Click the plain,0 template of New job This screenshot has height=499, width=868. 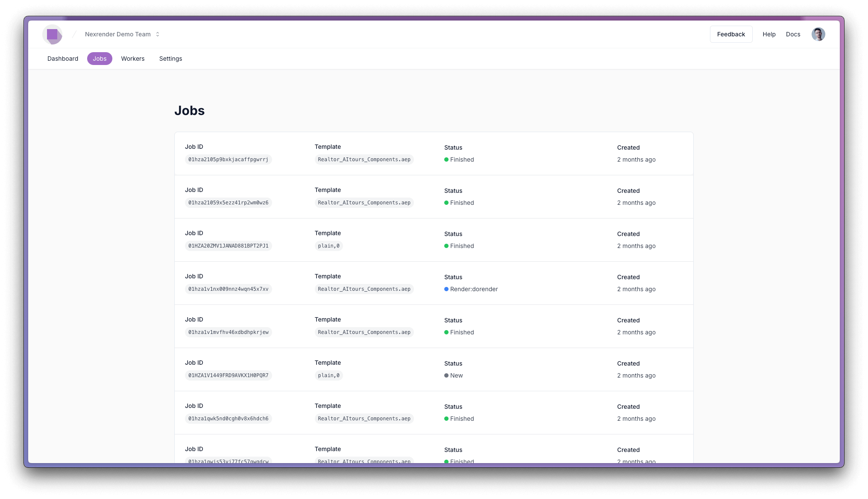click(328, 375)
